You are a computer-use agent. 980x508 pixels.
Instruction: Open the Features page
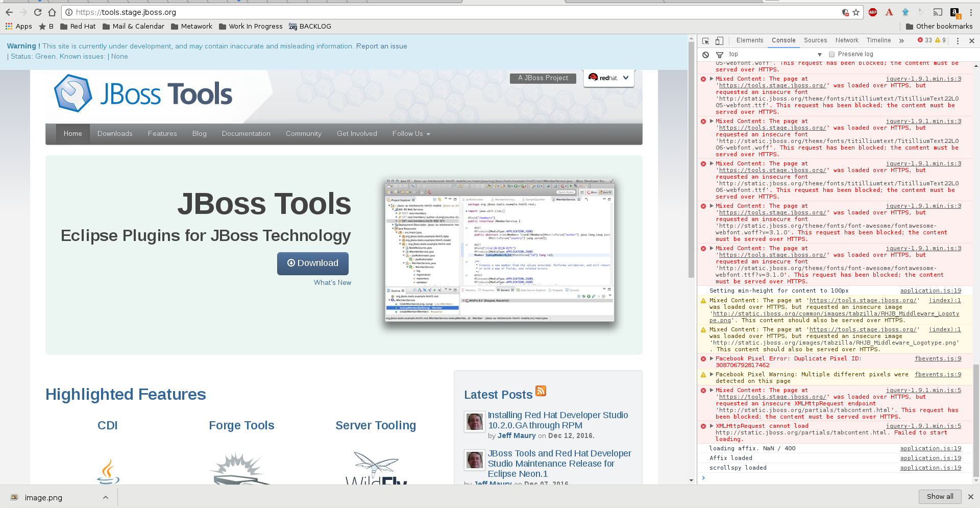click(162, 134)
